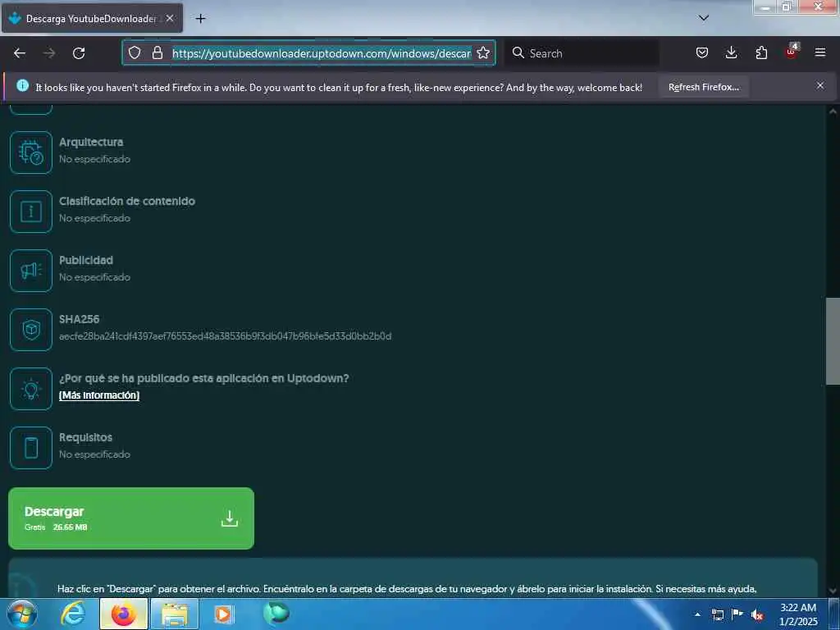Select the Descarga YoutubeDownloader tab
The image size is (840, 630).
[x=92, y=19]
